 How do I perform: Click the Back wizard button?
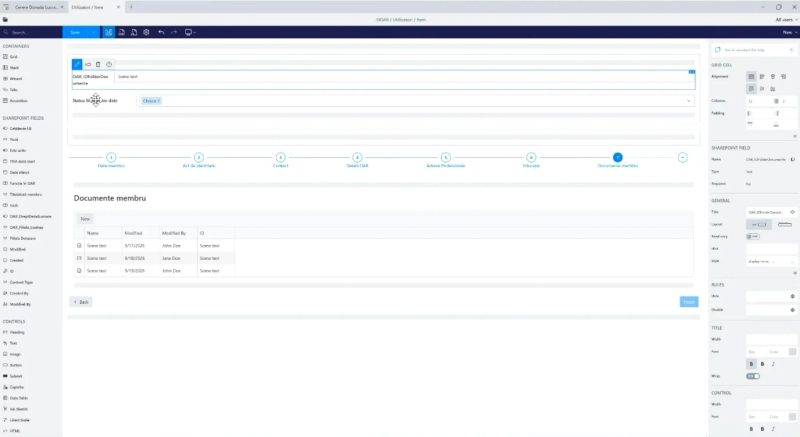click(81, 302)
